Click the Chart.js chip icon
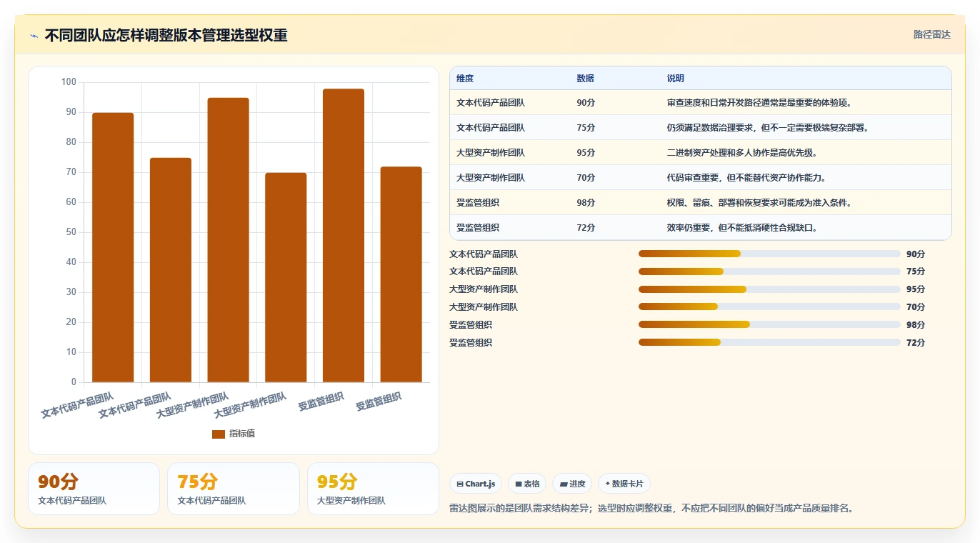 pyautogui.click(x=460, y=484)
